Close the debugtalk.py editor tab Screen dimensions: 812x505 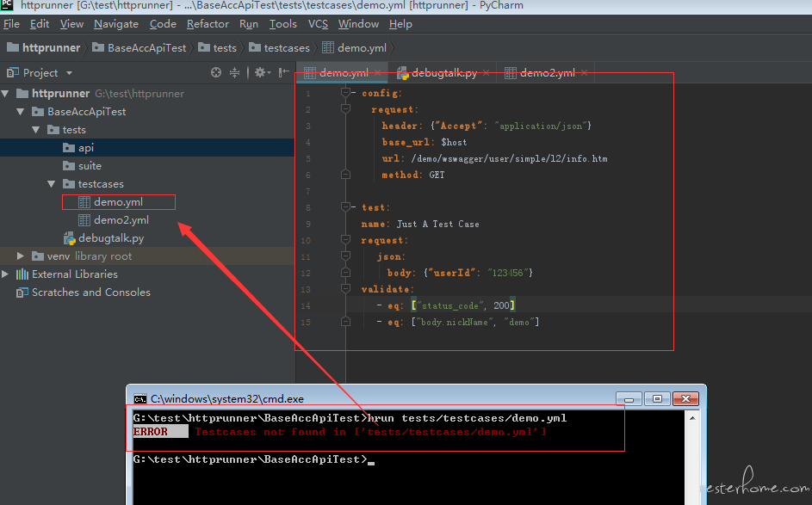pos(486,73)
